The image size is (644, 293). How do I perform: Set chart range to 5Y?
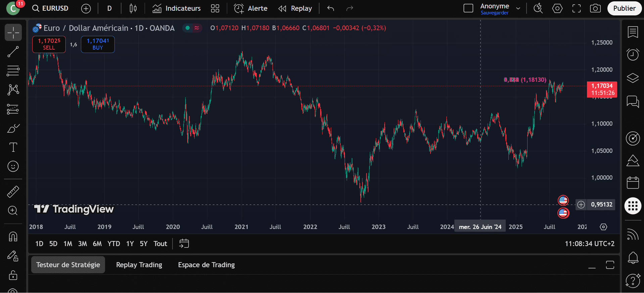144,244
